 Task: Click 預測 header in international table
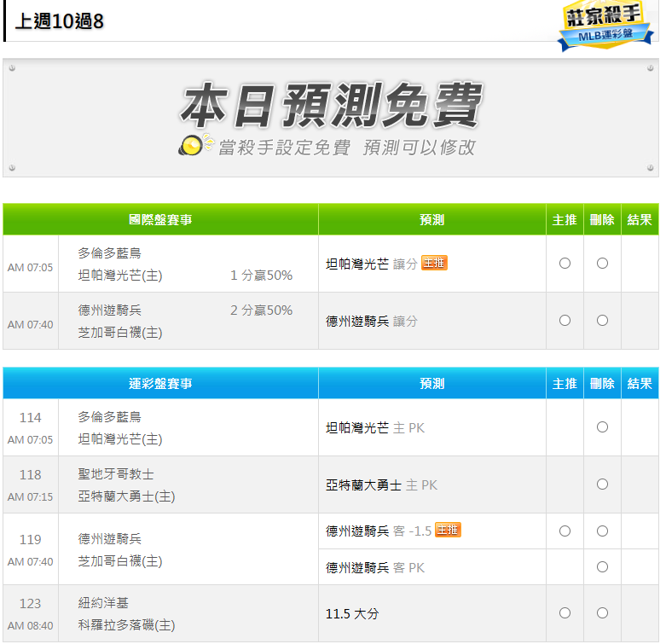click(432, 219)
